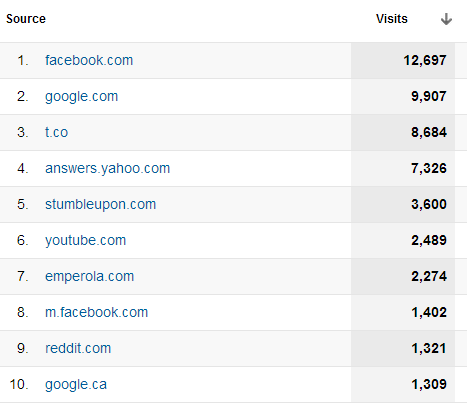
Task: Select the t.co referral source
Action: pos(57,132)
